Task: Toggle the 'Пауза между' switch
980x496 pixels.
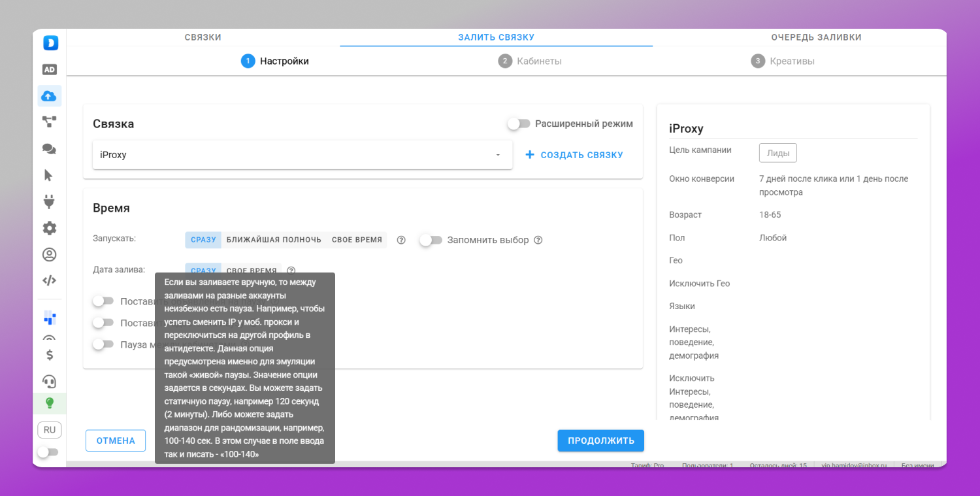Action: coord(103,344)
